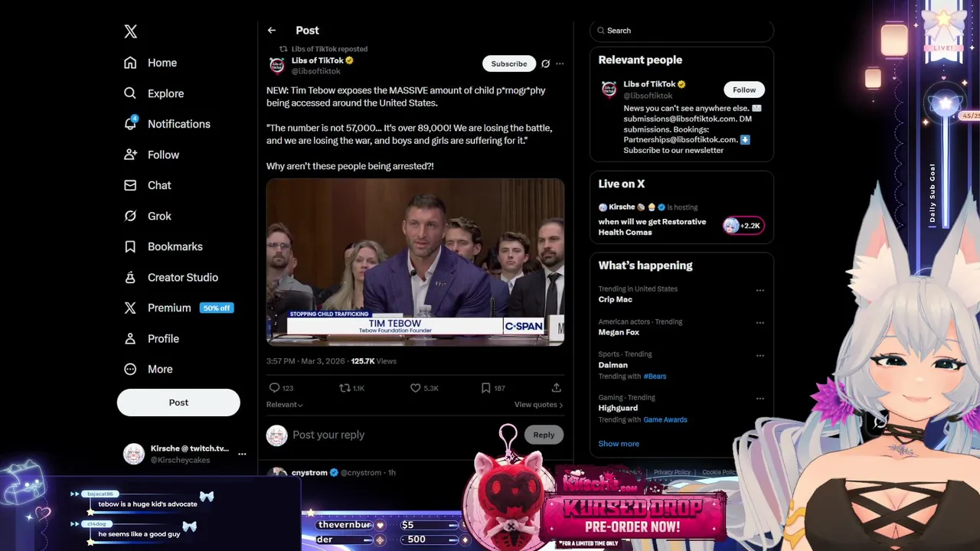980x551 pixels.
Task: Open options for Crip Mac trend
Action: (x=760, y=290)
